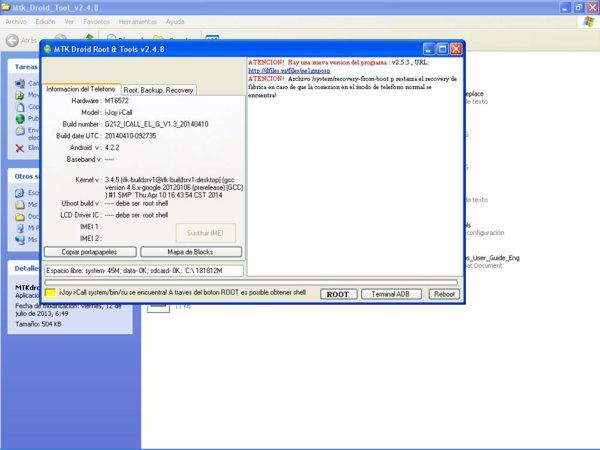Screen dimensions: 600x450
Task: Click the rename icon at top of Tareas list
Action: pos(20,83)
